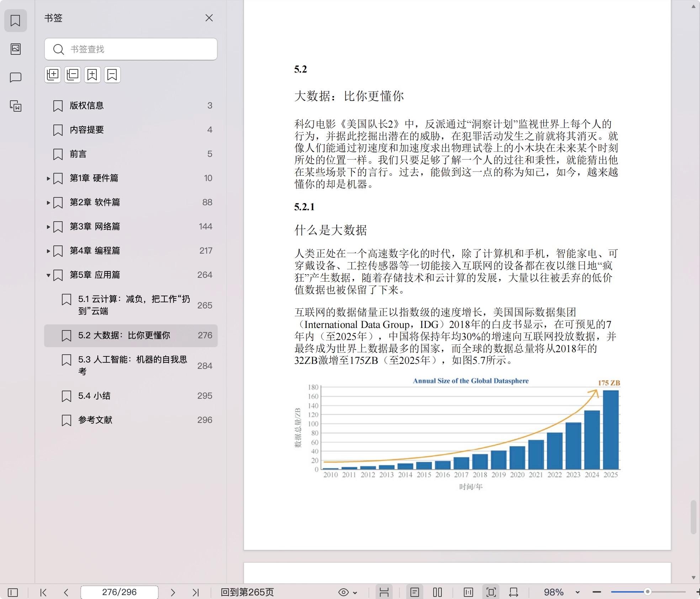Open the 版权信息 bookmark
700x599 pixels.
coord(131,106)
